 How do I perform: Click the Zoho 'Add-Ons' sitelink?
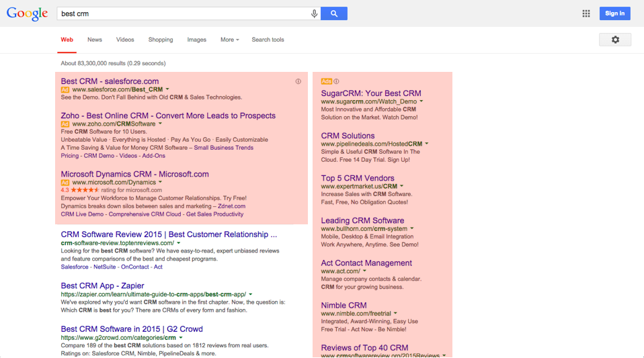pos(154,156)
